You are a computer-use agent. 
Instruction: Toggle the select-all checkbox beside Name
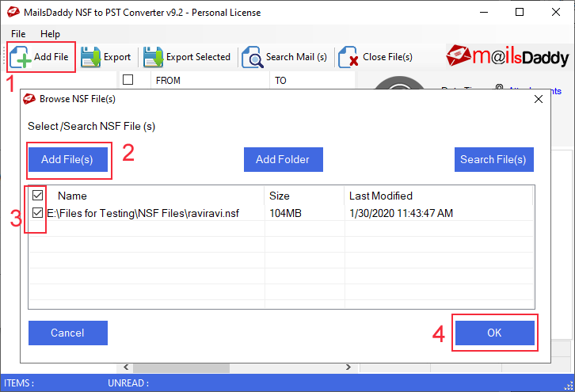[x=37, y=195]
